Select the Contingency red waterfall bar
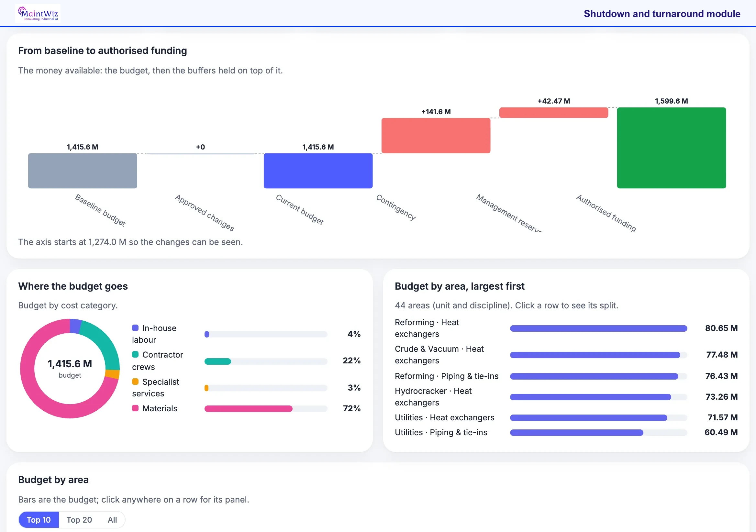 click(x=436, y=135)
